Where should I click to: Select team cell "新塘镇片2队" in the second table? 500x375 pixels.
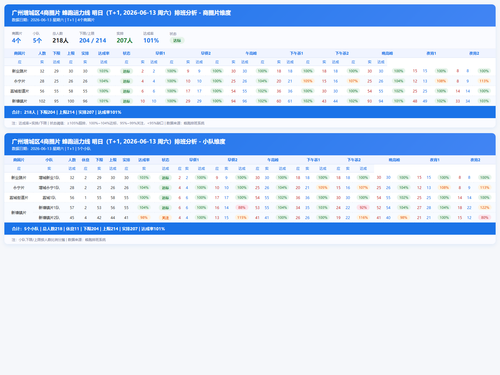point(49,218)
